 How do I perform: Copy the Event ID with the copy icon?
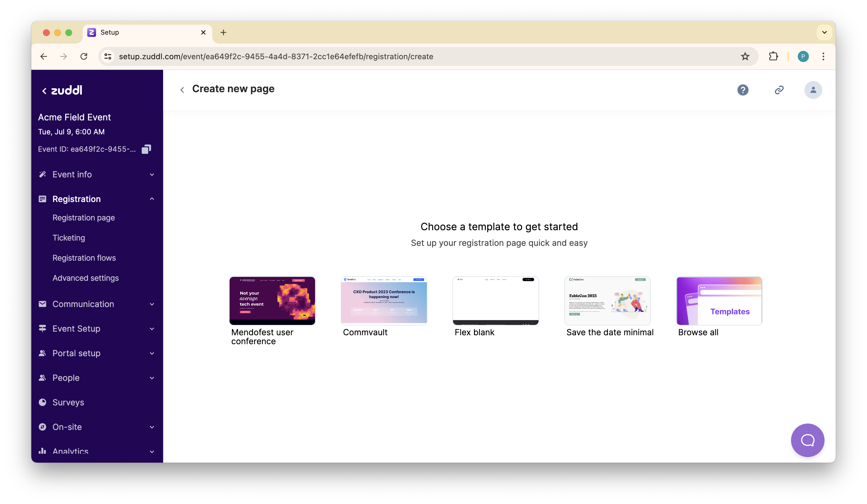coord(146,149)
